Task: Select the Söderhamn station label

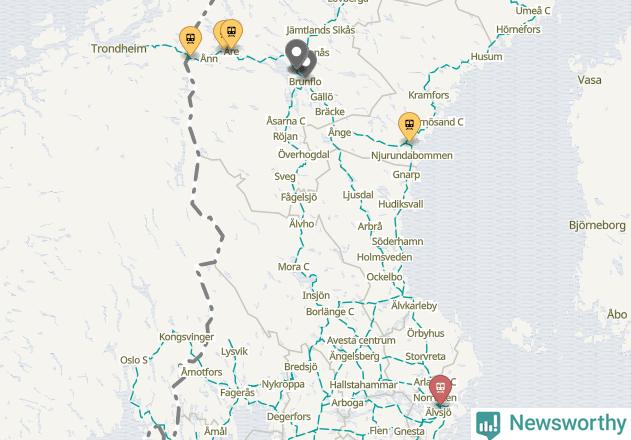Action: tap(397, 241)
